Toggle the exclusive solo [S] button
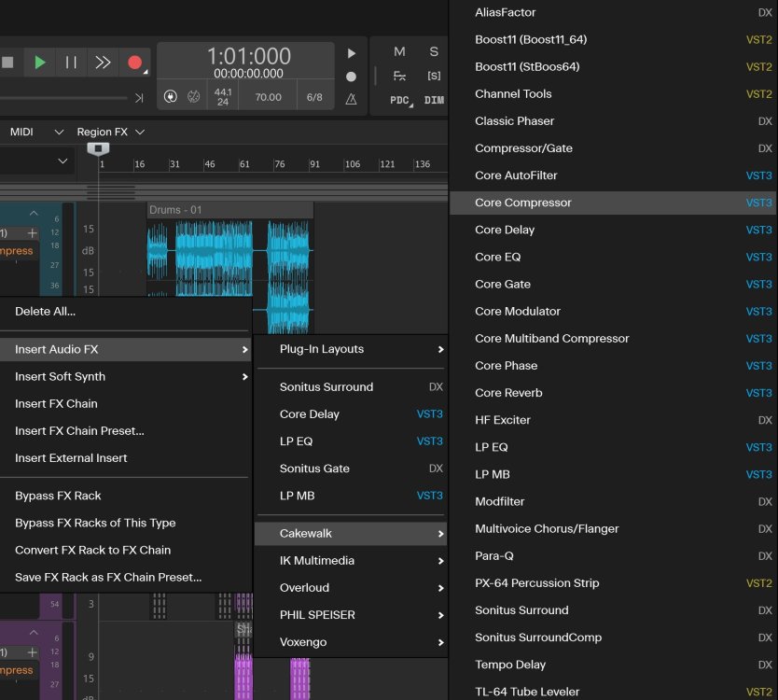Viewport: 778px width, 700px height. tap(434, 76)
